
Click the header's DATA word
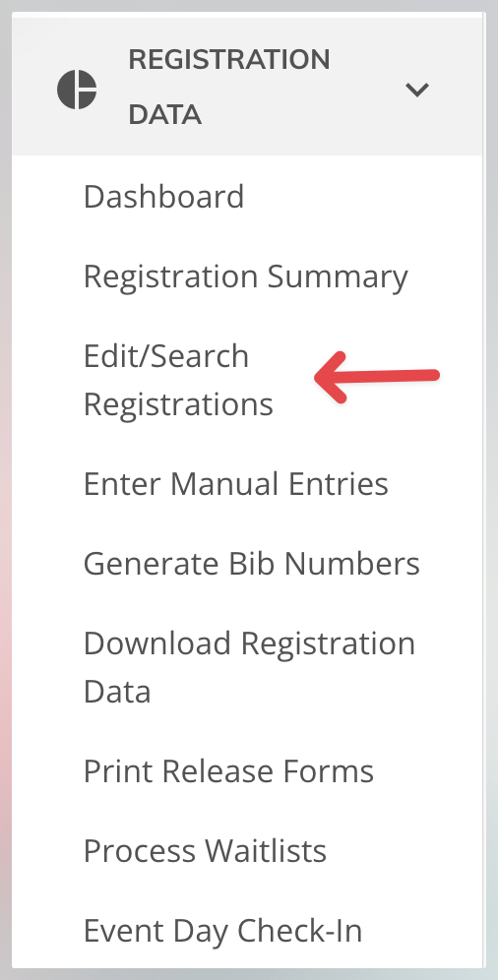tap(165, 114)
